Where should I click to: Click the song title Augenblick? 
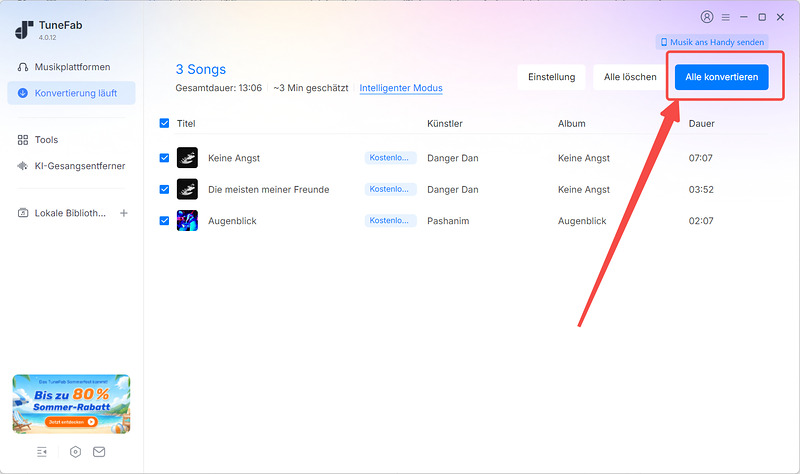tap(232, 221)
